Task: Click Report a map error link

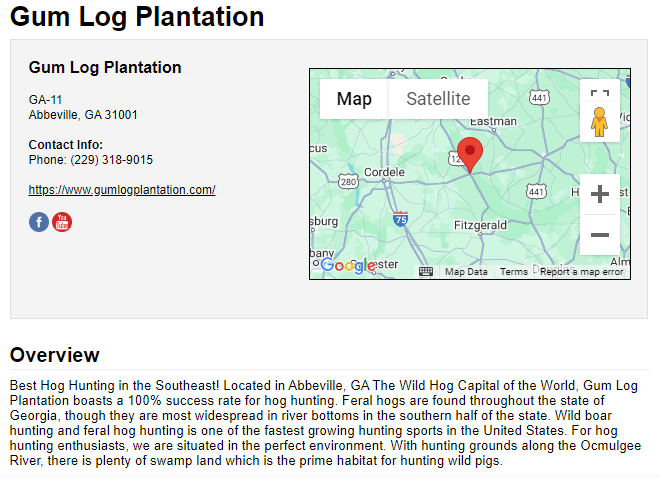Action: pyautogui.click(x=582, y=272)
